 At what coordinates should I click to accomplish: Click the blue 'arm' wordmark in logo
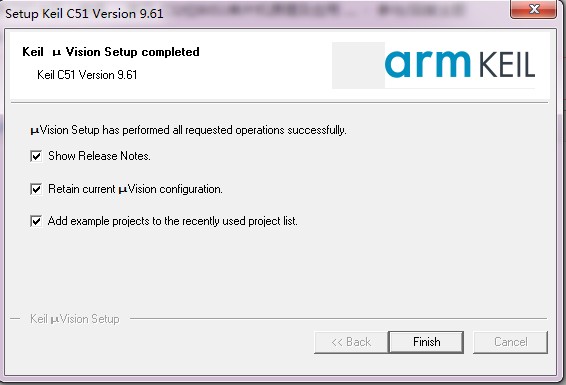point(428,64)
